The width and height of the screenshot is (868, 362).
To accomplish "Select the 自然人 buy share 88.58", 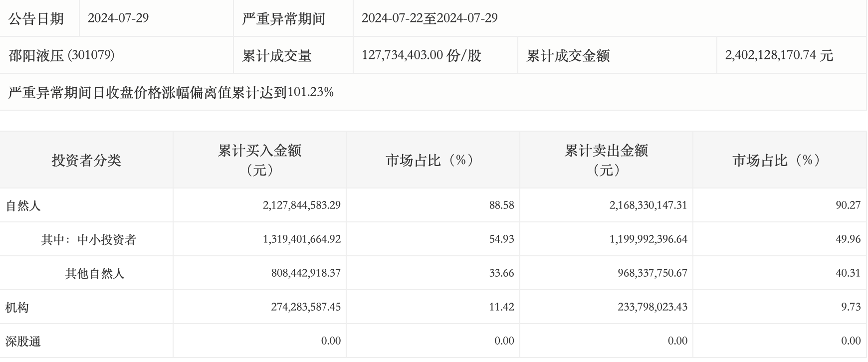I will (502, 205).
